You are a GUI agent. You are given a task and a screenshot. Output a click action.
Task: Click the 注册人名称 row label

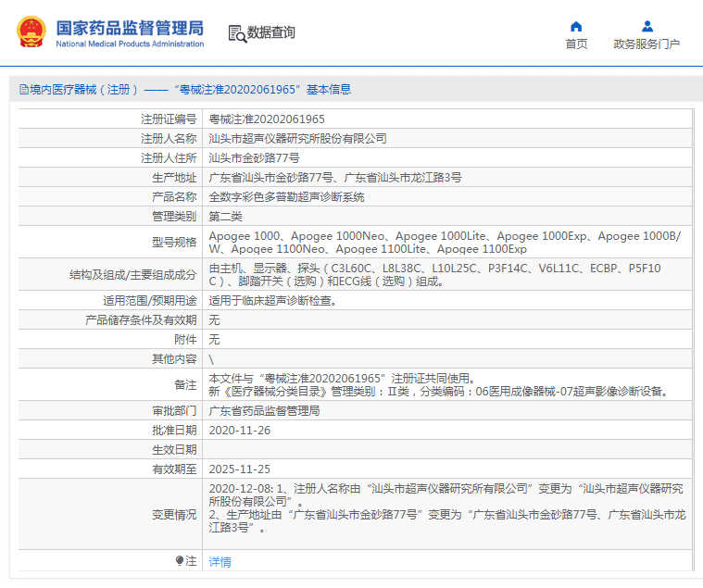pyautogui.click(x=169, y=139)
